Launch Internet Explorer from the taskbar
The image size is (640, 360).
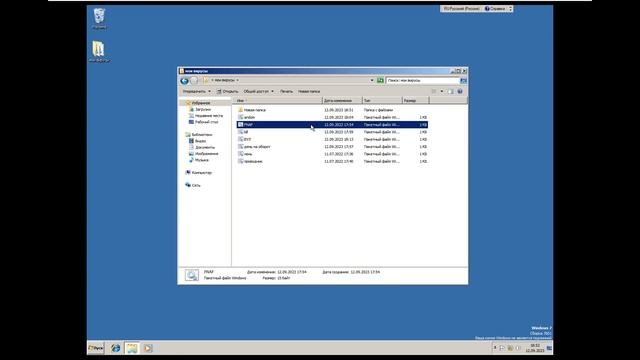[x=116, y=348]
